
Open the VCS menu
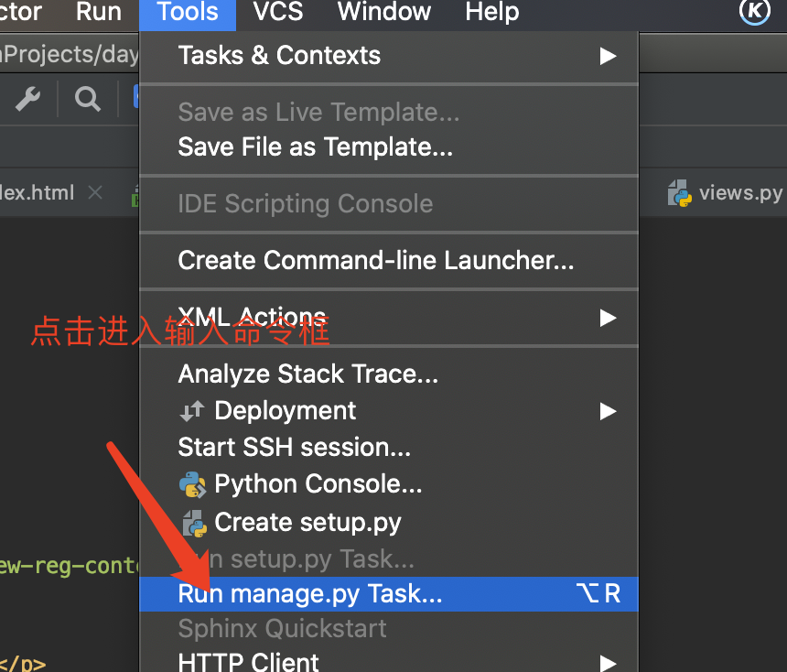pyautogui.click(x=278, y=12)
